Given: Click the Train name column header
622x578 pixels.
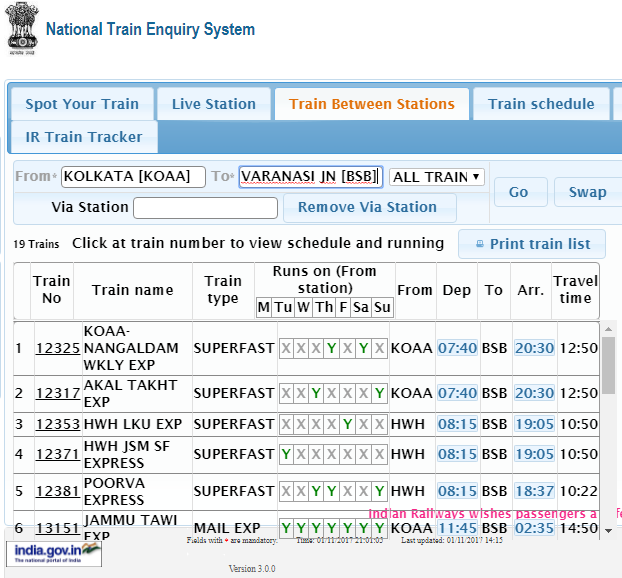Looking at the screenshot, I should pos(133,290).
